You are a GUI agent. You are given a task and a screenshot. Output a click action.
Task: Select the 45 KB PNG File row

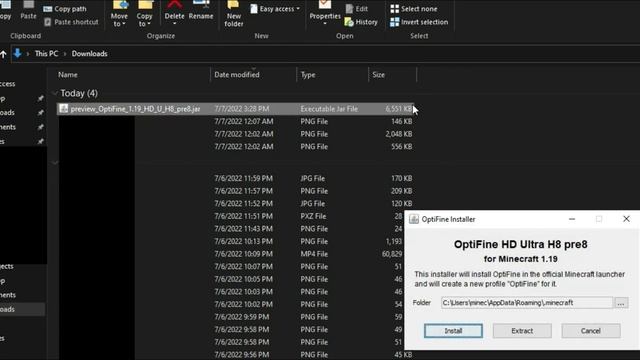click(236, 355)
